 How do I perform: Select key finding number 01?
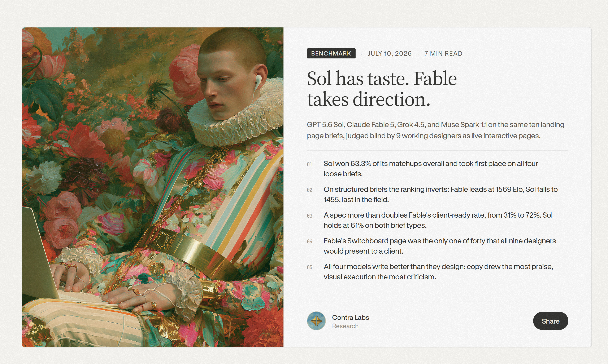[x=309, y=164]
